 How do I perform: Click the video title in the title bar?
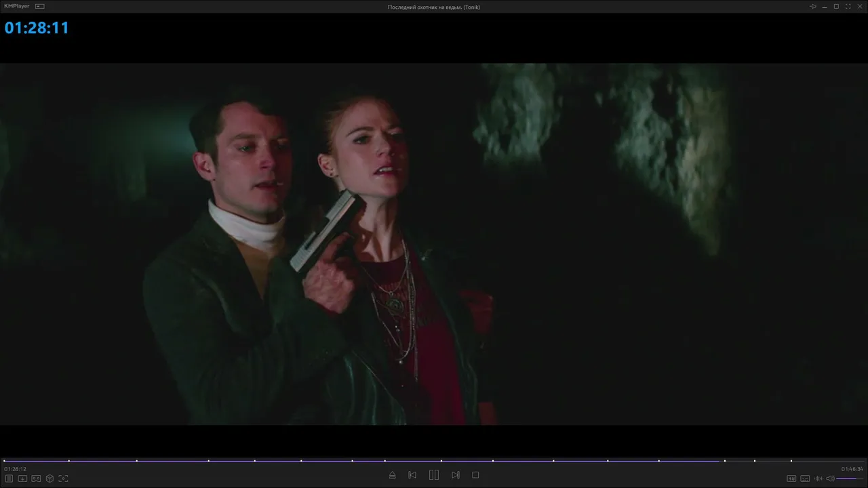434,7
